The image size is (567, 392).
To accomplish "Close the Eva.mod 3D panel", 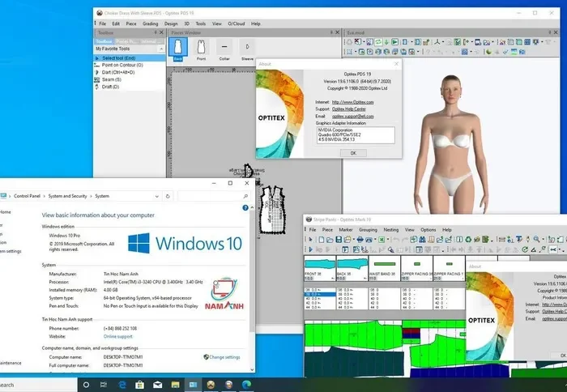I will pyautogui.click(x=556, y=32).
